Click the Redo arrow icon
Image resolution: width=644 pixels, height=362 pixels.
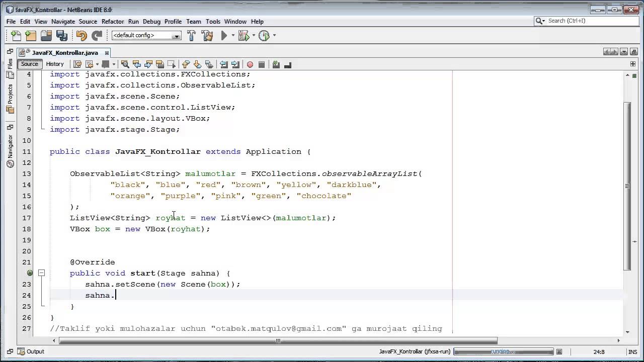click(97, 35)
